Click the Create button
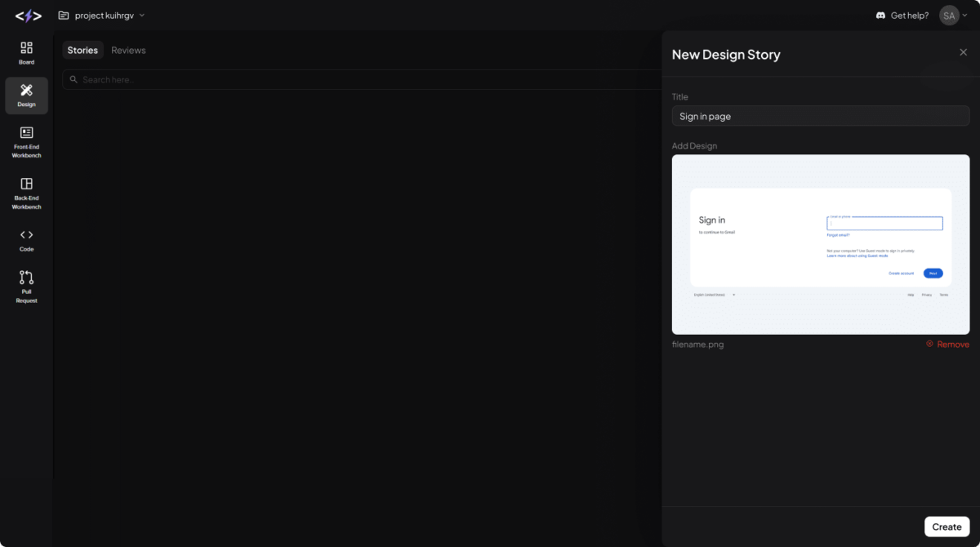This screenshot has height=547, width=980. coord(947,526)
